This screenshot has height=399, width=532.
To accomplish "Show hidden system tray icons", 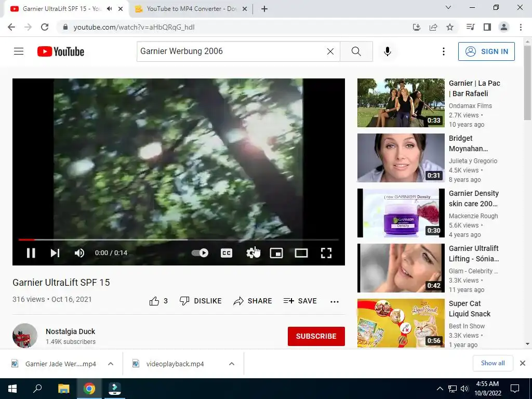I will [440, 389].
